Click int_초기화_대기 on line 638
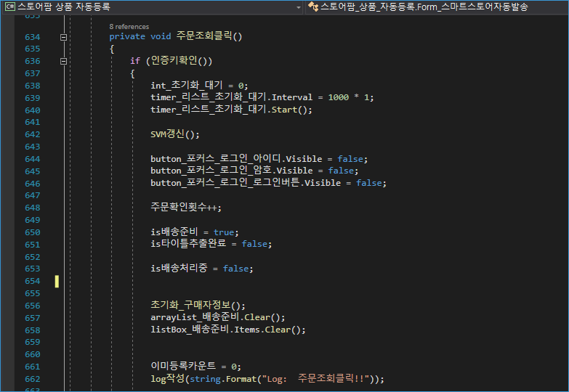Viewport: 569px width, 392px height. [x=187, y=85]
